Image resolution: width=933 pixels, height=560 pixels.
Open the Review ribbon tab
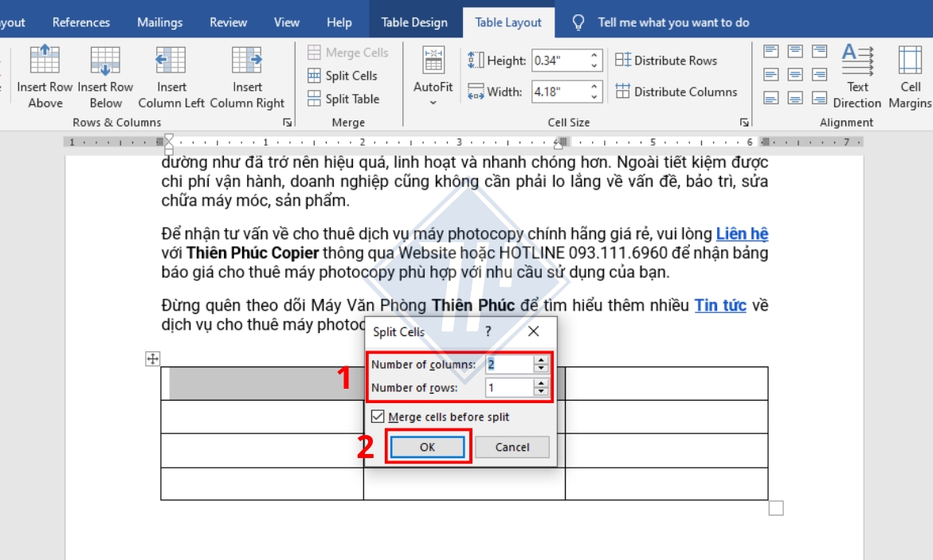(228, 22)
